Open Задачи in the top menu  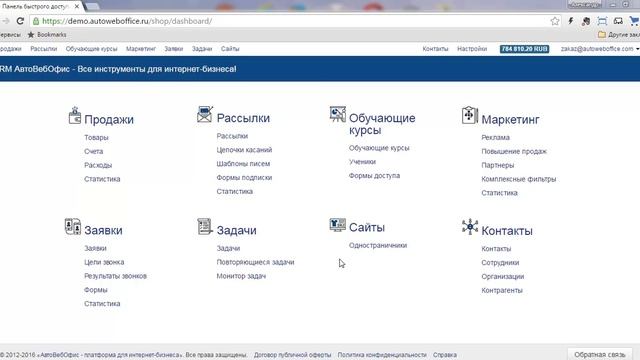[202, 49]
